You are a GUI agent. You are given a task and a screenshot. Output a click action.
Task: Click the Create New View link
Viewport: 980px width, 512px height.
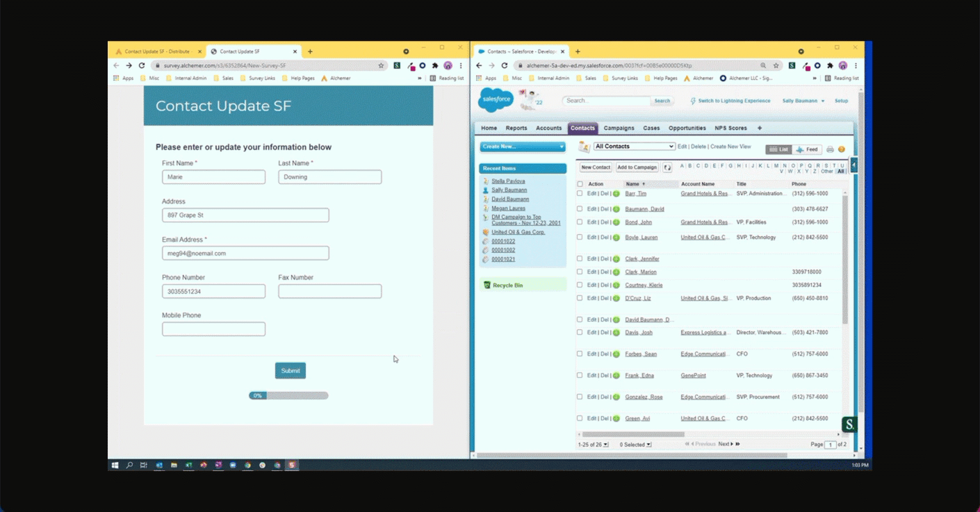(730, 147)
